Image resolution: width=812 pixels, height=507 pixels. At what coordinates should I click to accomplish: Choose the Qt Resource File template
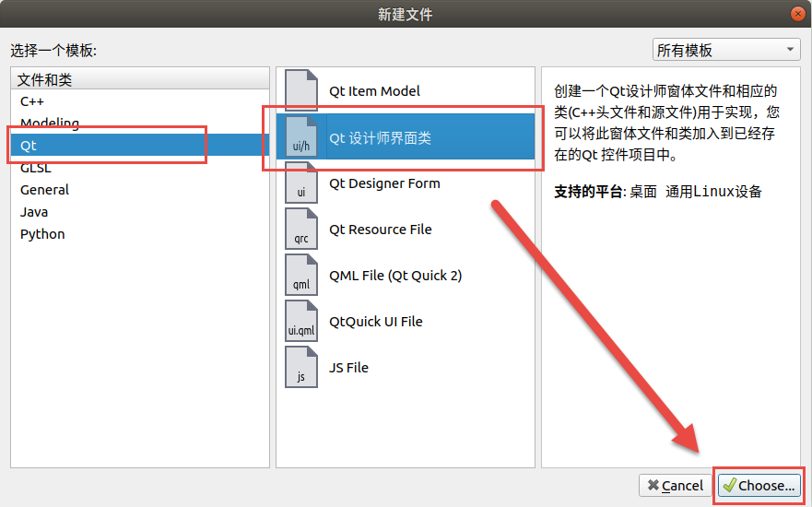pos(406,229)
